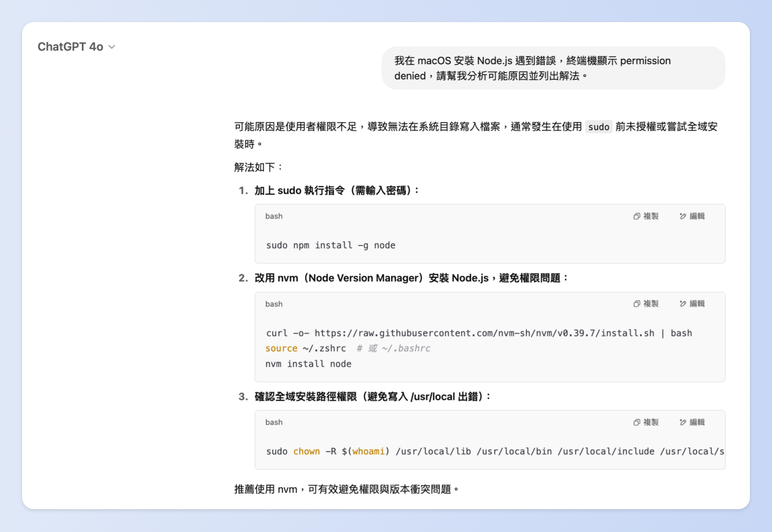Click the closing line '推薦使用 nvm'
The image size is (772, 532).
click(347, 489)
